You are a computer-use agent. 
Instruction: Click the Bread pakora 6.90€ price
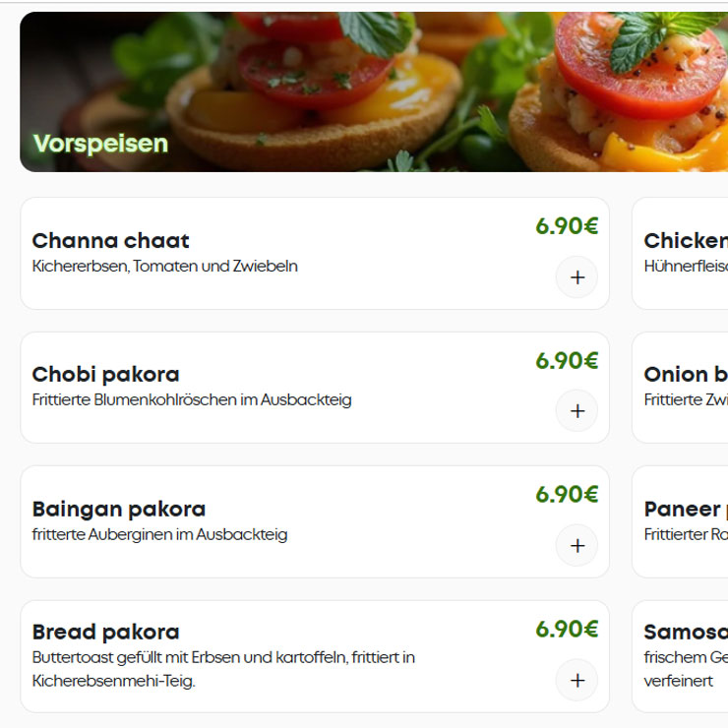coord(567,630)
